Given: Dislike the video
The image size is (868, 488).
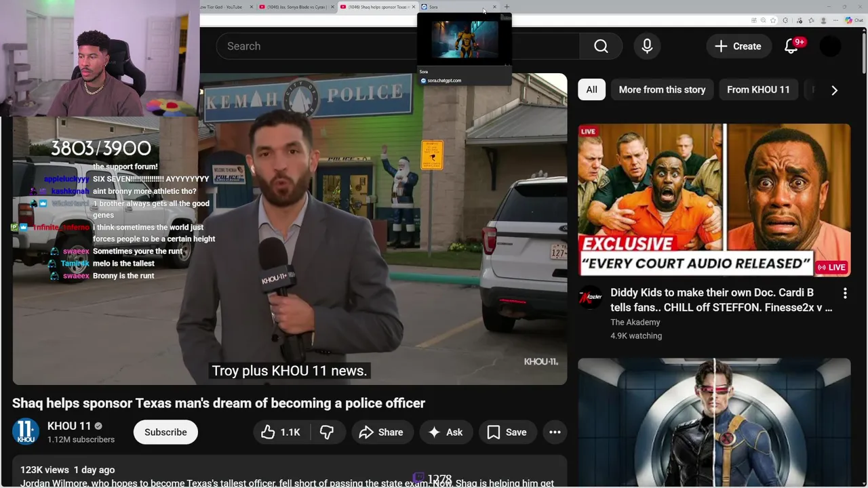Looking at the screenshot, I should pyautogui.click(x=327, y=432).
